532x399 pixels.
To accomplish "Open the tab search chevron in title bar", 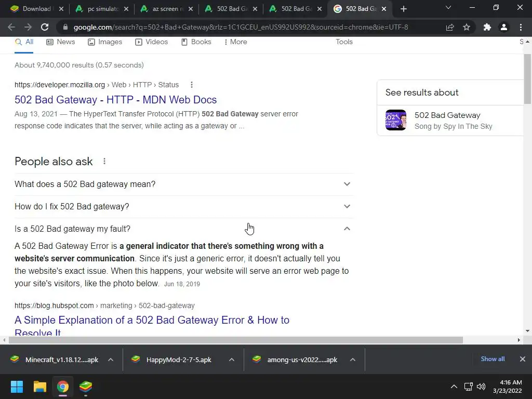I will pos(448,7).
